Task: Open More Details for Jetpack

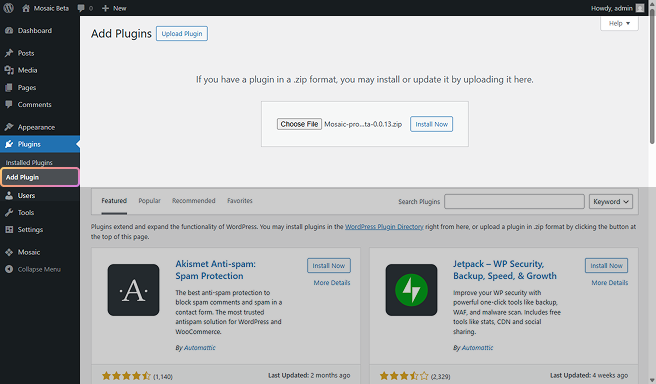Action: pyautogui.click(x=610, y=283)
